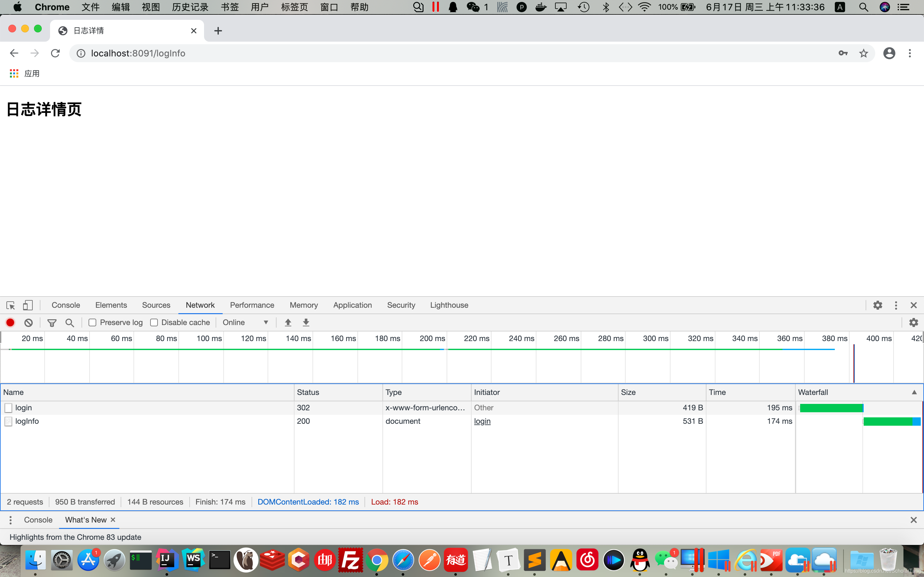The image size is (924, 577).
Task: Toggle the Preserve log checkbox
Action: click(92, 322)
